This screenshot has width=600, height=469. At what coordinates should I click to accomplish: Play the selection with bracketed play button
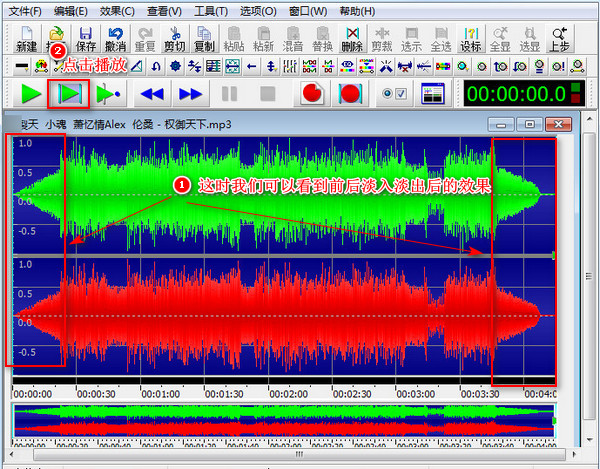click(69, 94)
